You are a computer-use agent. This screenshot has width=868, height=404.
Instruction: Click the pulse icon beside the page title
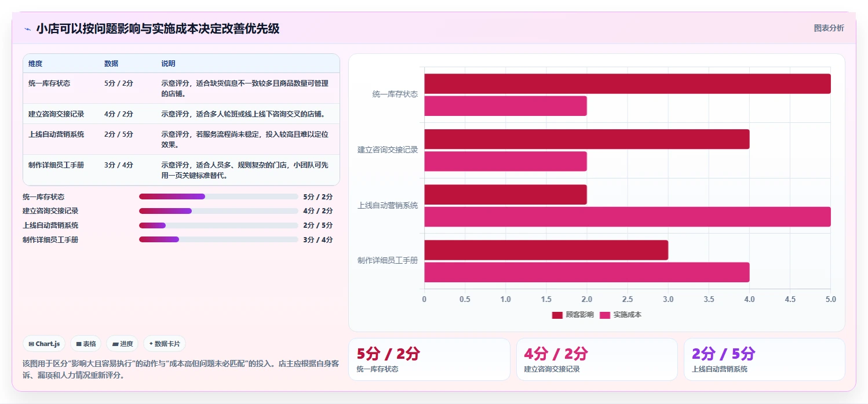tap(27, 29)
